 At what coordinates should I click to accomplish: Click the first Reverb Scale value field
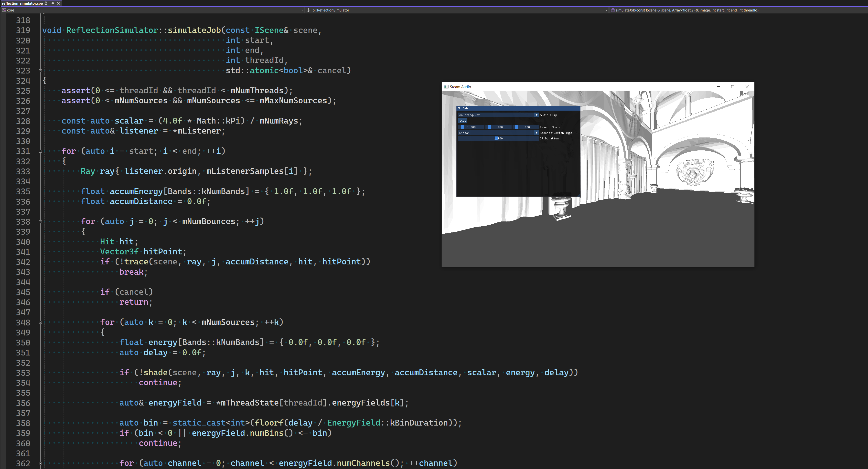point(471,127)
